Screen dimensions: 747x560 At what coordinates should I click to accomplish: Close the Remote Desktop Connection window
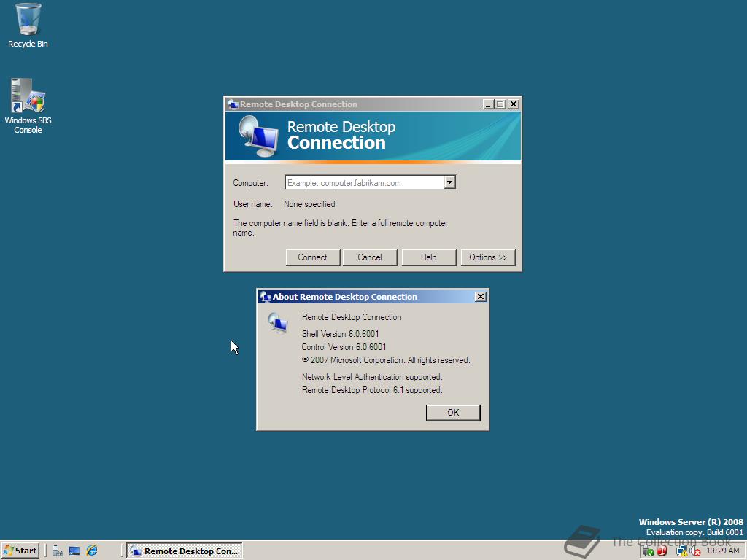click(513, 104)
